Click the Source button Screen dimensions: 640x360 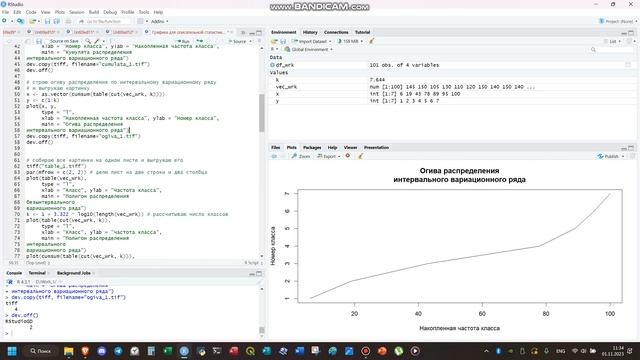(x=237, y=41)
